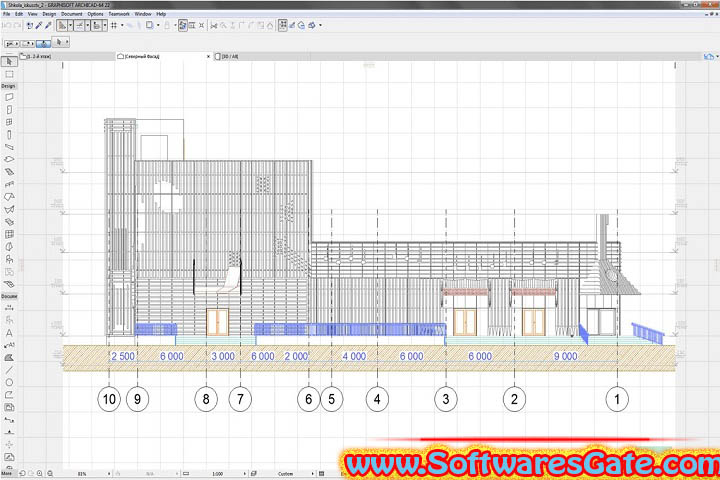Screen dimensions: 720x480
Task: Select the Beam tool
Action: [9, 147]
